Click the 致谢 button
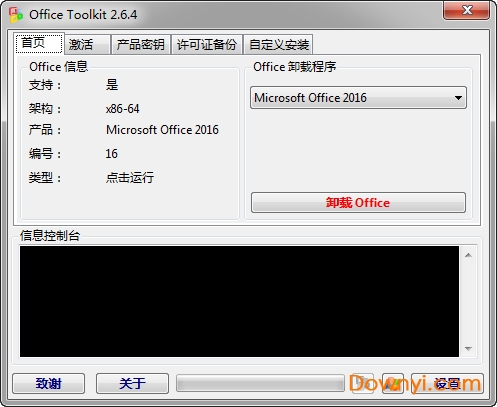This screenshot has width=497, height=407. [x=49, y=383]
